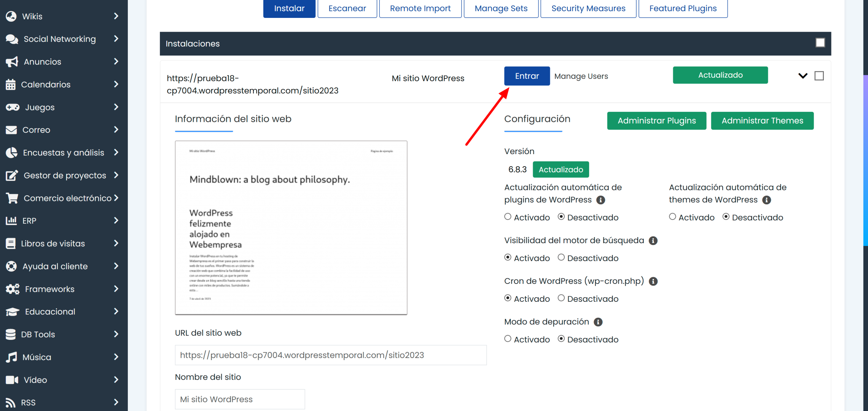Viewport: 868px width, 411px height.
Task: Tick the select-all checkbox in Instalaciones header
Action: (820, 43)
